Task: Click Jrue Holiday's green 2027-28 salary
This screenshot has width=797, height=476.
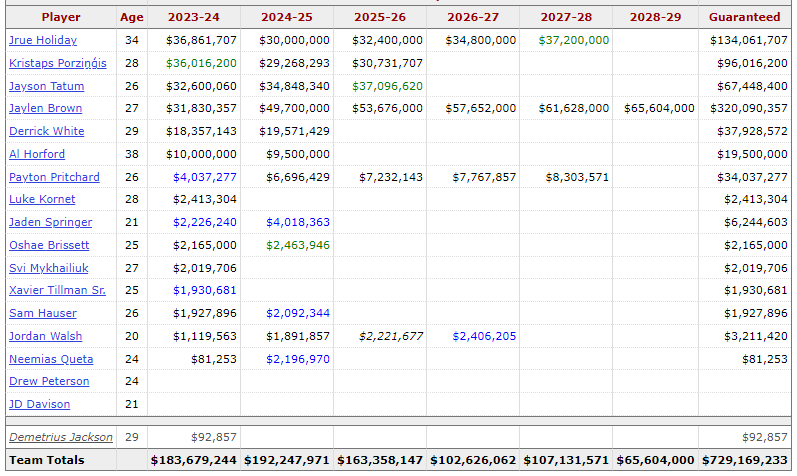Action: click(x=573, y=40)
